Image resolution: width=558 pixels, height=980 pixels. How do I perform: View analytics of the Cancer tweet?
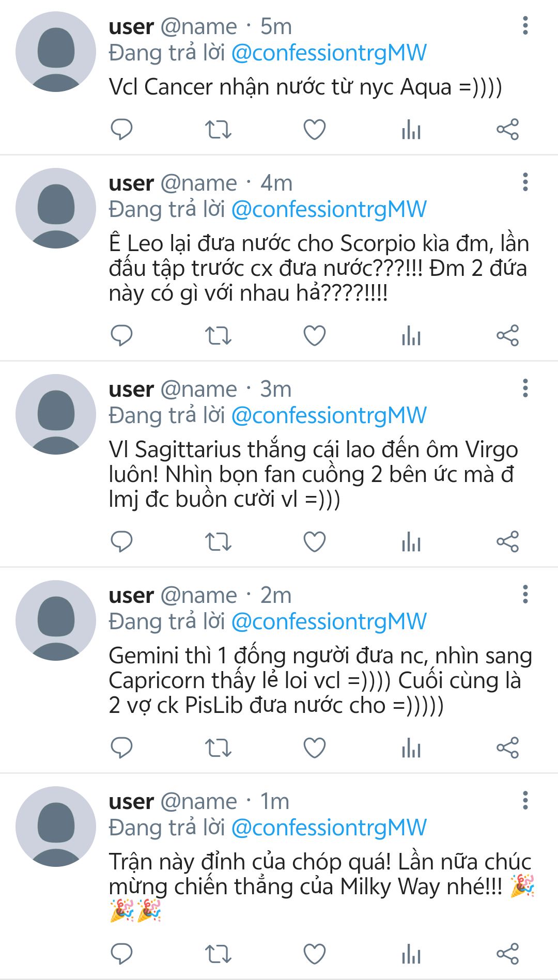click(411, 129)
